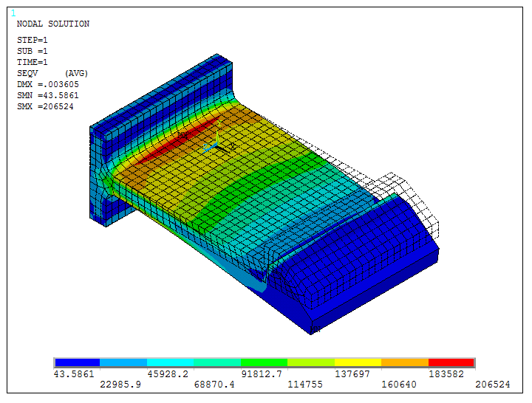Click the 91812.7 legend value

point(262,374)
